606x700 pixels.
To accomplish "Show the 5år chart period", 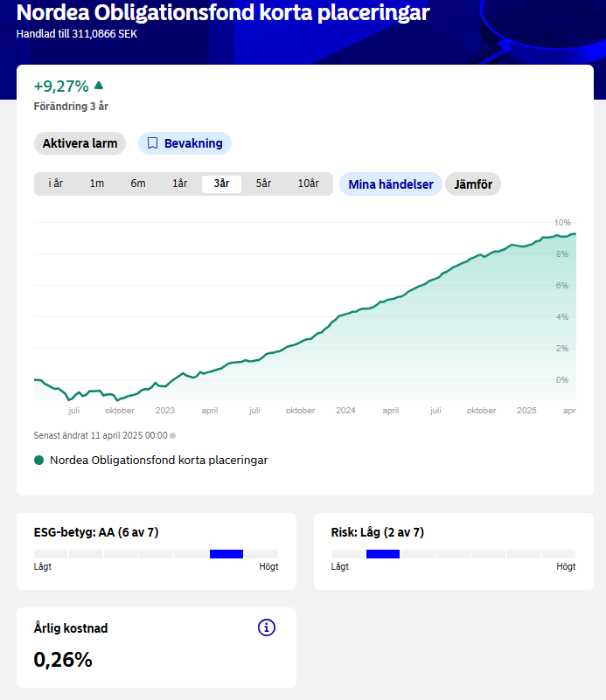I will [x=263, y=184].
